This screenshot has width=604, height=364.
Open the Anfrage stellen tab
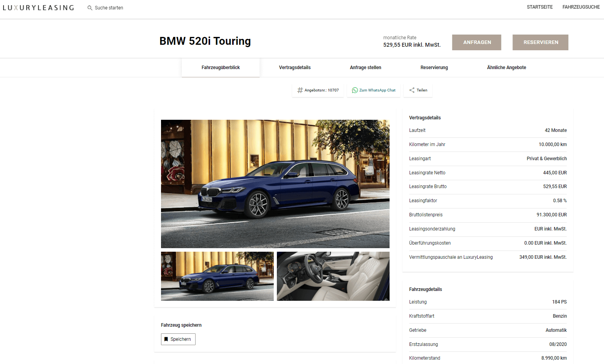click(x=366, y=68)
